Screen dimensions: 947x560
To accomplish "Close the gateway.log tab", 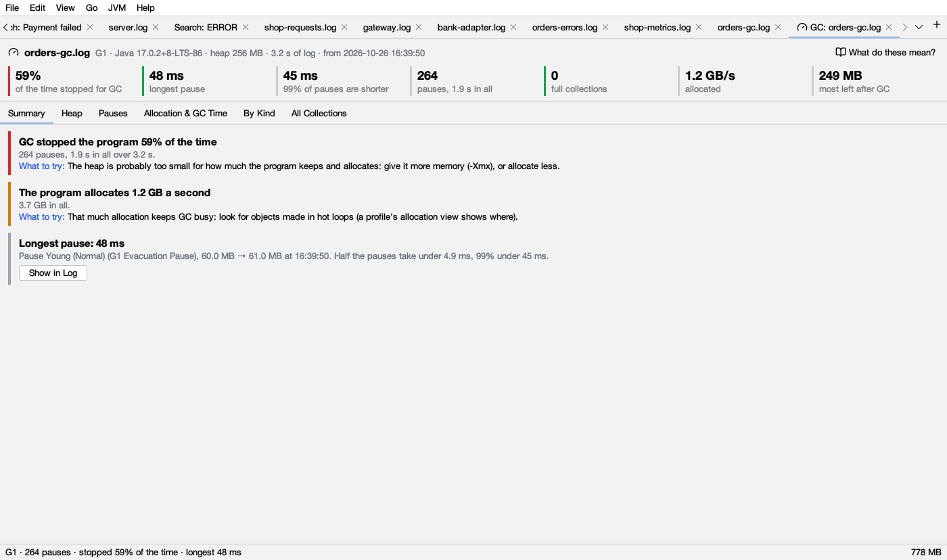I will click(x=419, y=27).
